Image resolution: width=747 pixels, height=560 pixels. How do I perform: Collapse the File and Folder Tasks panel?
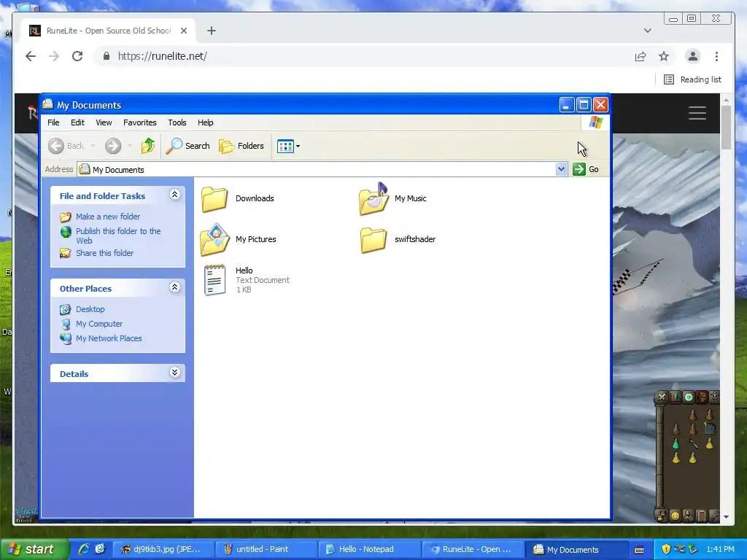point(175,194)
